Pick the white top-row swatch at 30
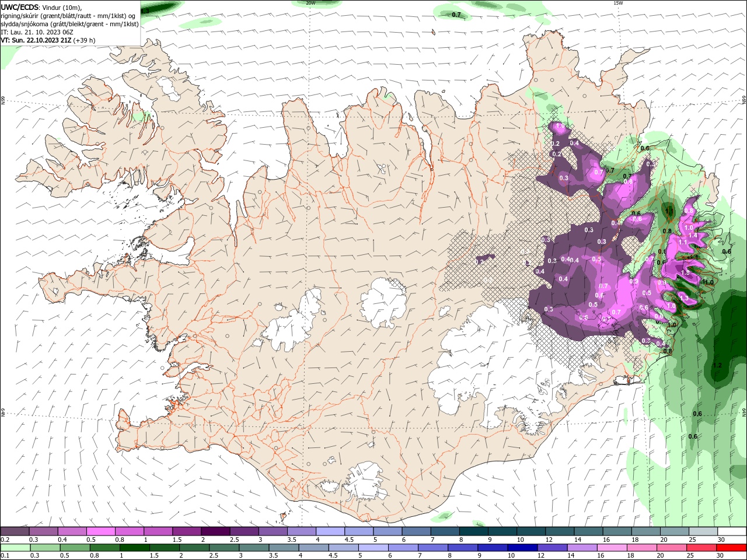The width and height of the screenshot is (747, 560). 731,531
